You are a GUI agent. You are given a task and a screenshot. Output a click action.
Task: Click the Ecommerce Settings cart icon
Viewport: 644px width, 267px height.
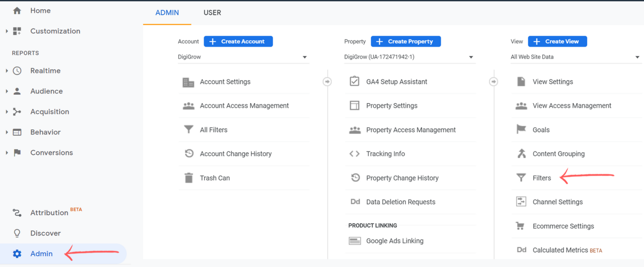pos(520,226)
